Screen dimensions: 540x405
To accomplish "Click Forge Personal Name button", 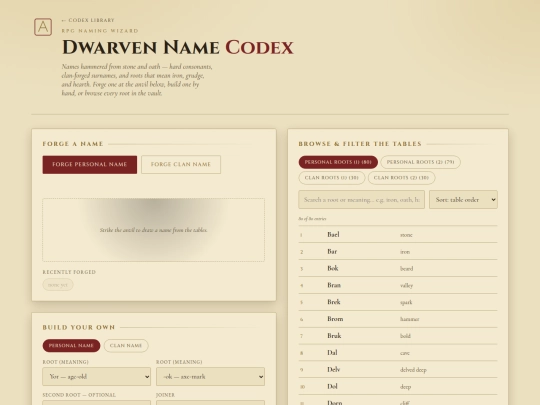I will (x=90, y=165).
